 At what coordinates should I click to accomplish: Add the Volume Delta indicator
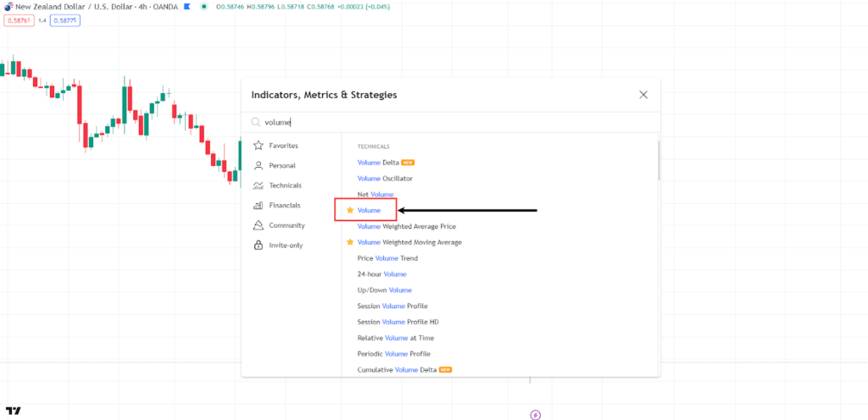point(378,162)
